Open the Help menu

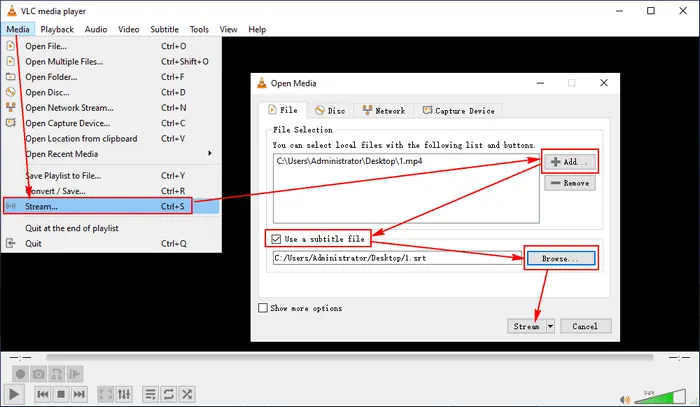point(257,29)
